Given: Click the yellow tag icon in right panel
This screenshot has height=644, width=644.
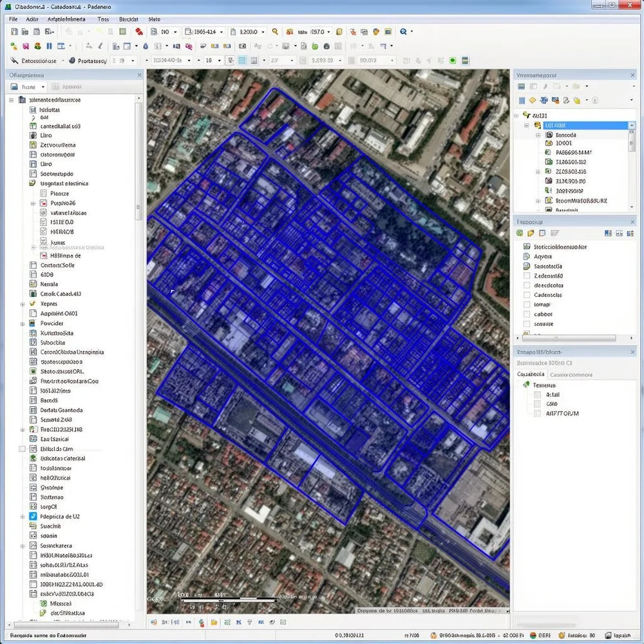Looking at the screenshot, I should tap(576, 100).
